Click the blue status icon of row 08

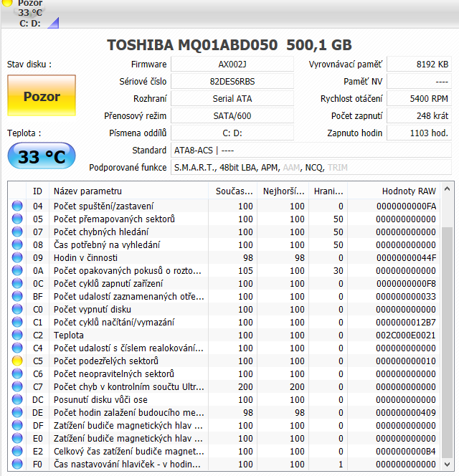[17, 244]
